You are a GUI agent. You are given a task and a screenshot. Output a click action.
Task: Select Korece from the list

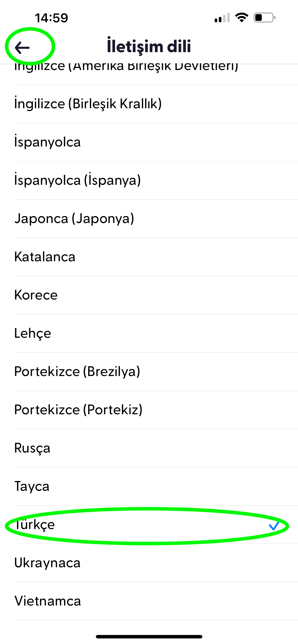(36, 295)
